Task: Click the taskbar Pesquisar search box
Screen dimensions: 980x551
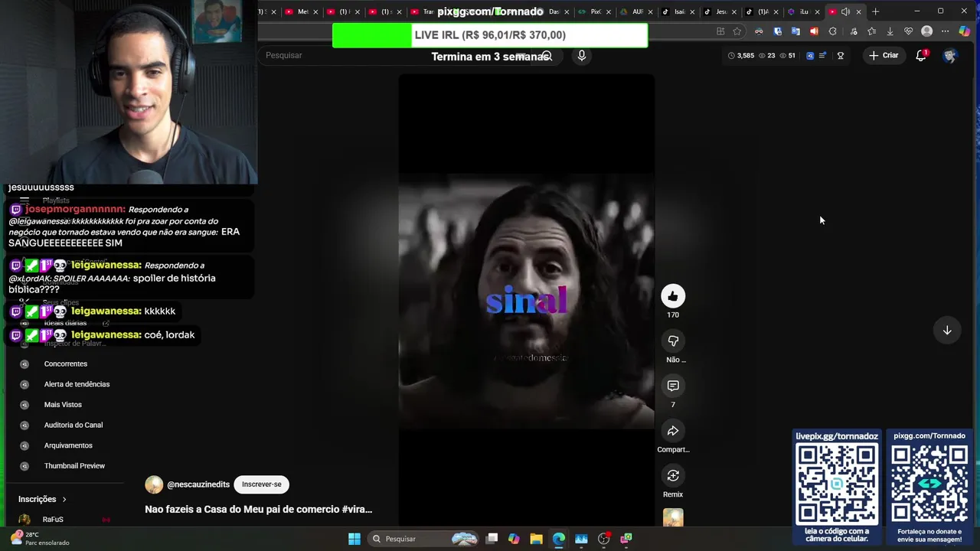Action: [423, 539]
